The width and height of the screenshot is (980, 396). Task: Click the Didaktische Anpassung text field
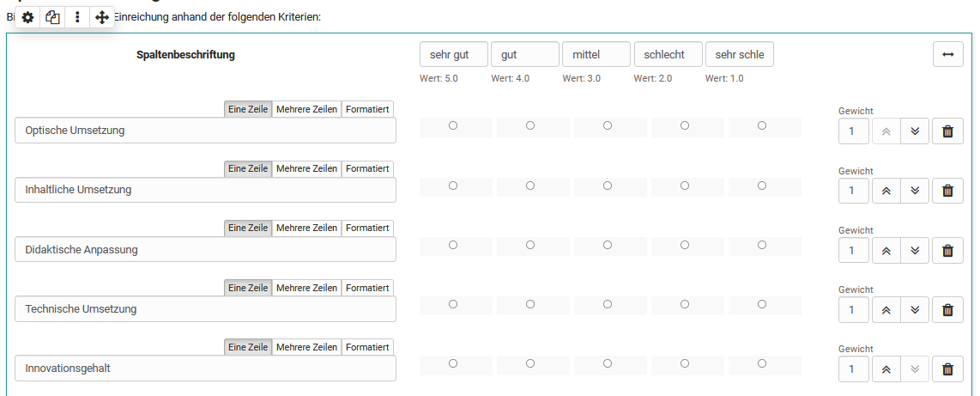tap(206, 250)
